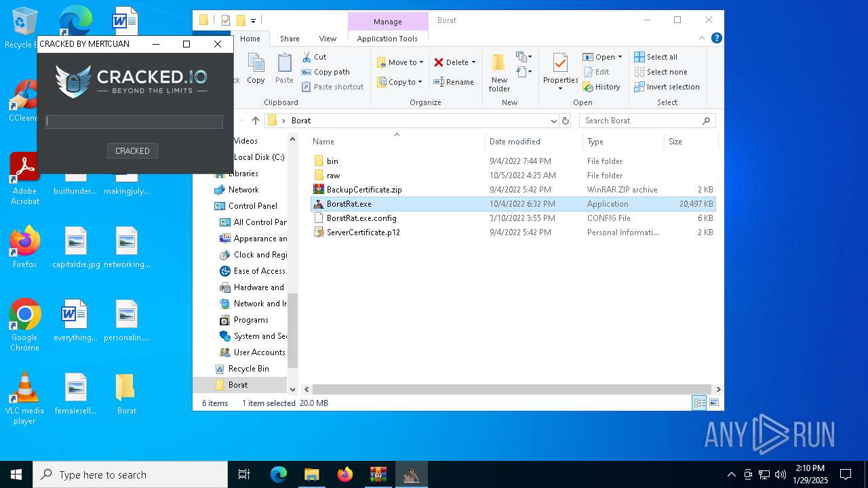Sort by Type column header
868x488 pixels.
pos(623,142)
